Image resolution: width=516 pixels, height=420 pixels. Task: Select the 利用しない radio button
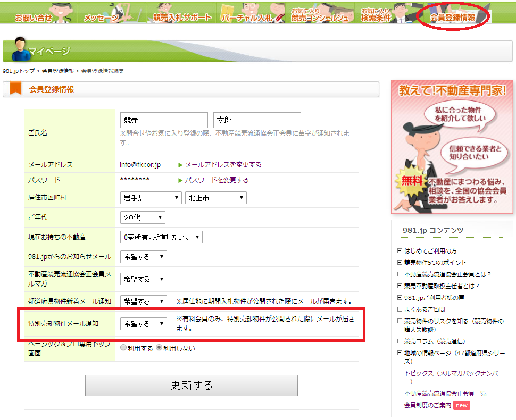coord(159,348)
